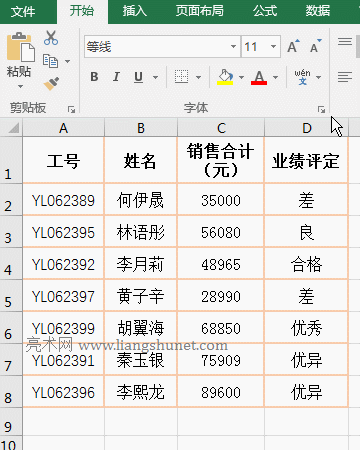Viewport: 360px width, 450px height.
Task: Expand the borders dropdown arrow
Action: tap(198, 77)
